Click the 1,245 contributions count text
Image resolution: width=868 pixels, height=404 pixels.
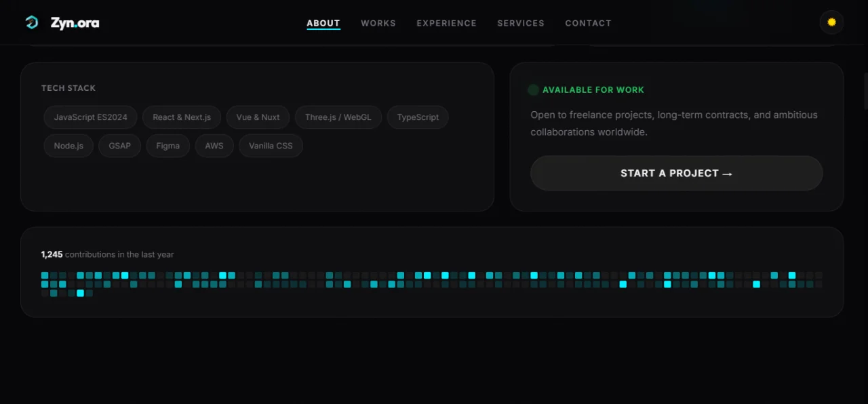point(107,254)
